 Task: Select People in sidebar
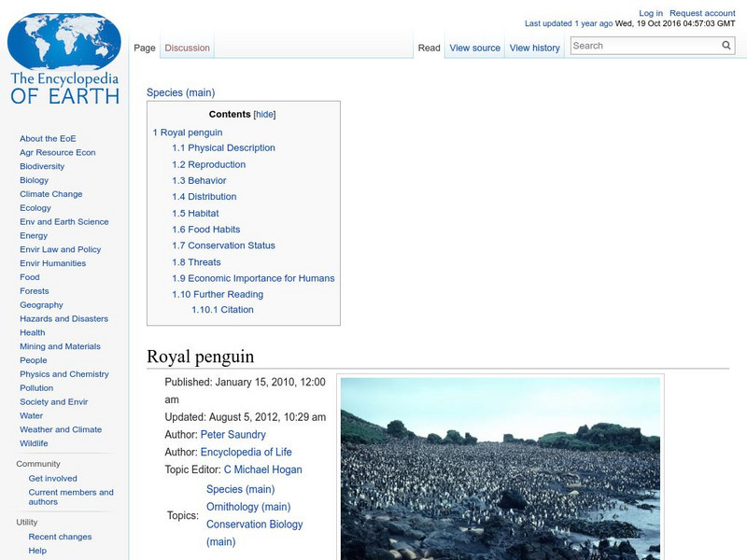(x=33, y=360)
